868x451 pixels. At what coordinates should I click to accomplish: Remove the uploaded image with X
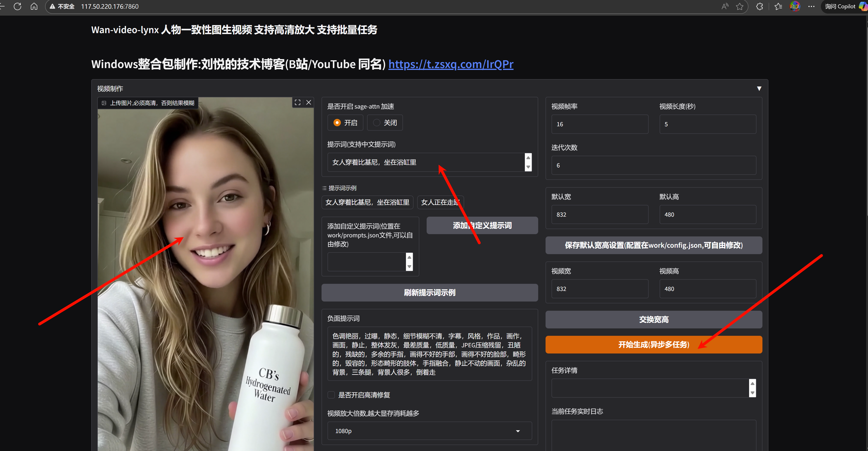coord(309,102)
